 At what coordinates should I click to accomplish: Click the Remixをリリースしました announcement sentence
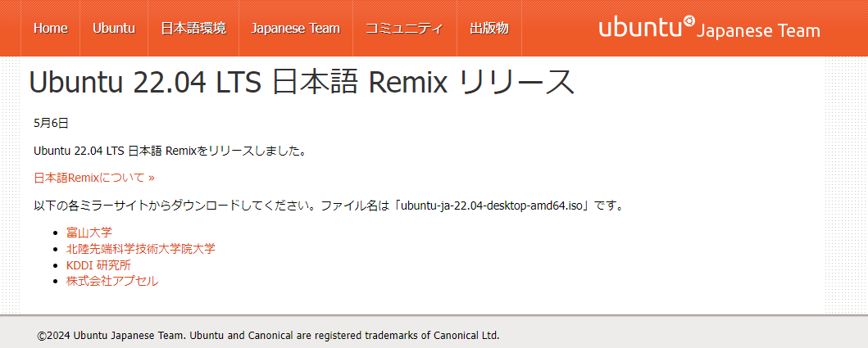170,151
